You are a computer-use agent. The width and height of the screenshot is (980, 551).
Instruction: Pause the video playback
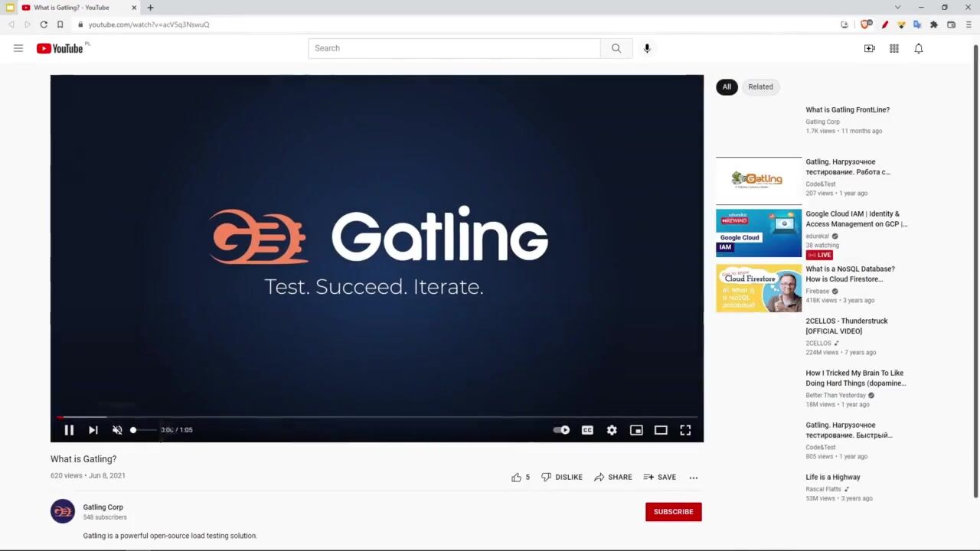point(69,430)
